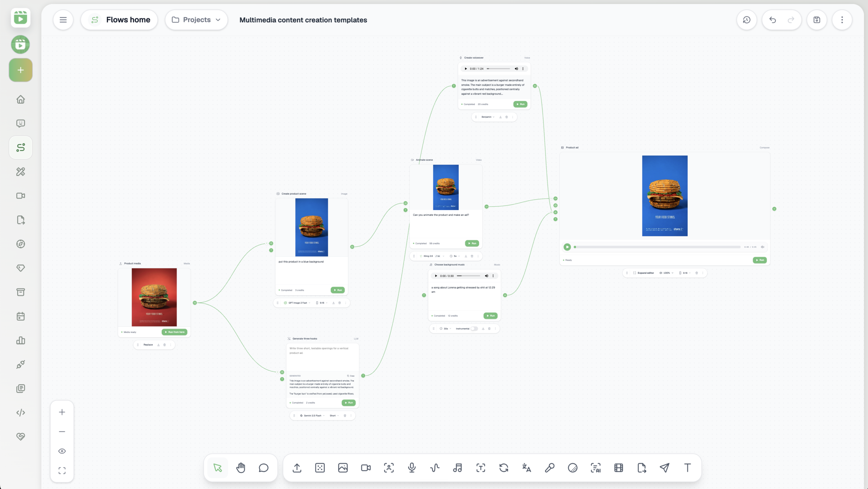Seek in the background music audio slider

coord(469,276)
